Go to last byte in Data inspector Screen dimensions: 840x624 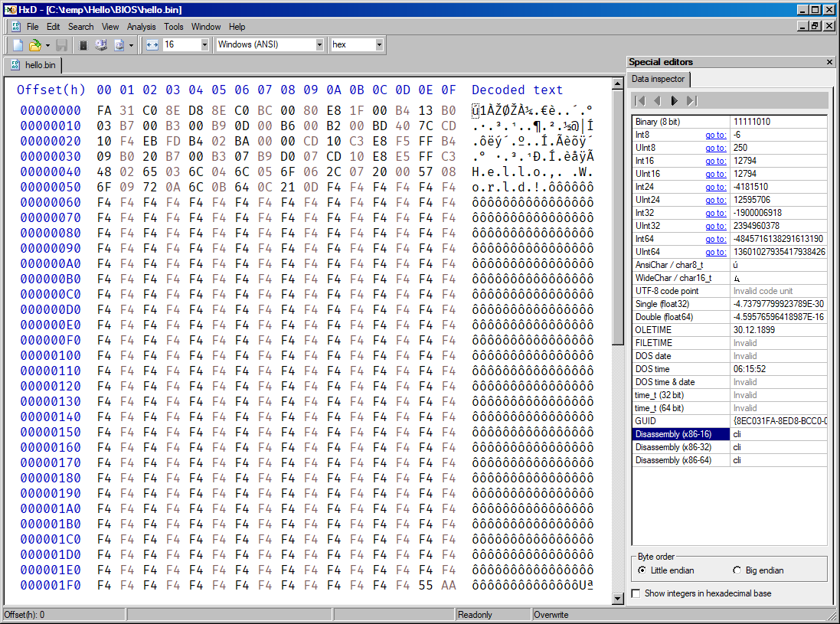(x=691, y=101)
